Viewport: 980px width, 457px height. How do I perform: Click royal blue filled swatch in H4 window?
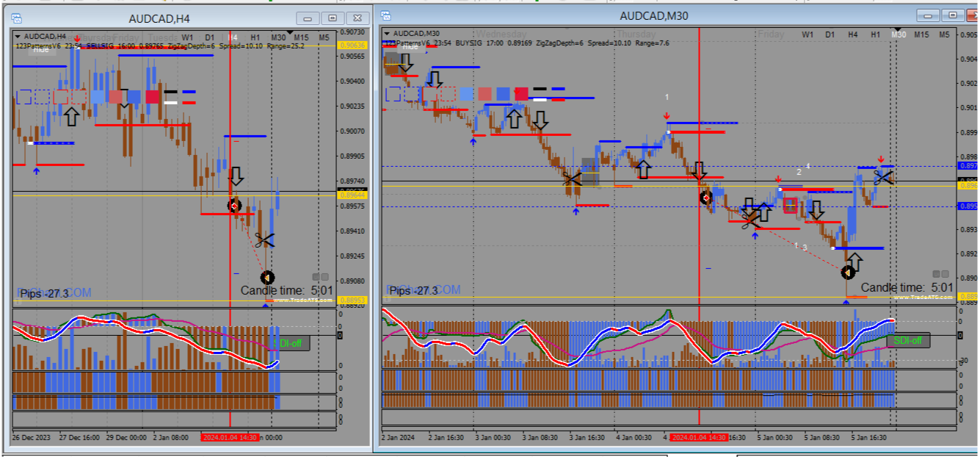point(134,96)
